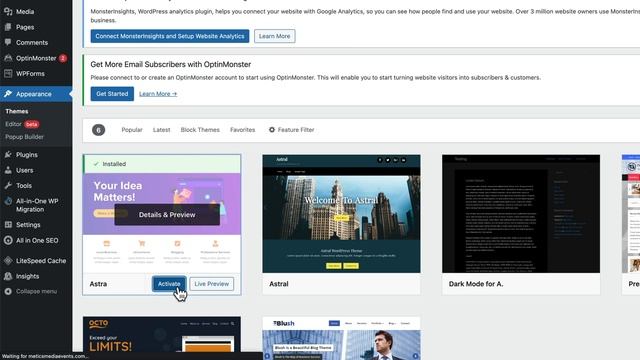Click the Settings sliders icon

[x=8, y=224]
